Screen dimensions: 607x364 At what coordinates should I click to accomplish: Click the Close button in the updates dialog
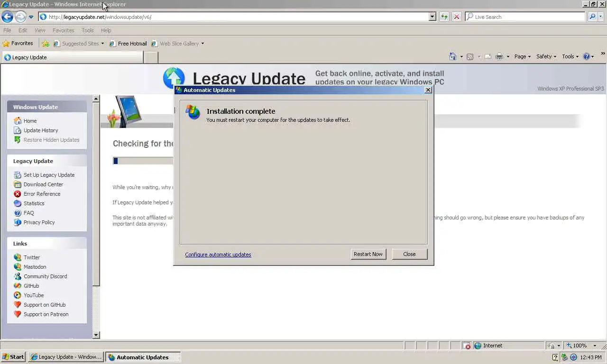(x=409, y=254)
